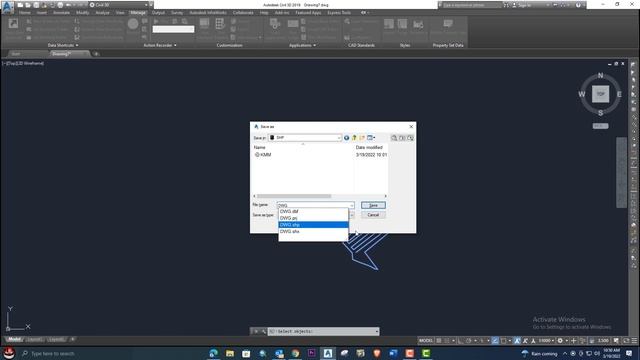Click the TOP face of the ViewCube

(x=600, y=94)
